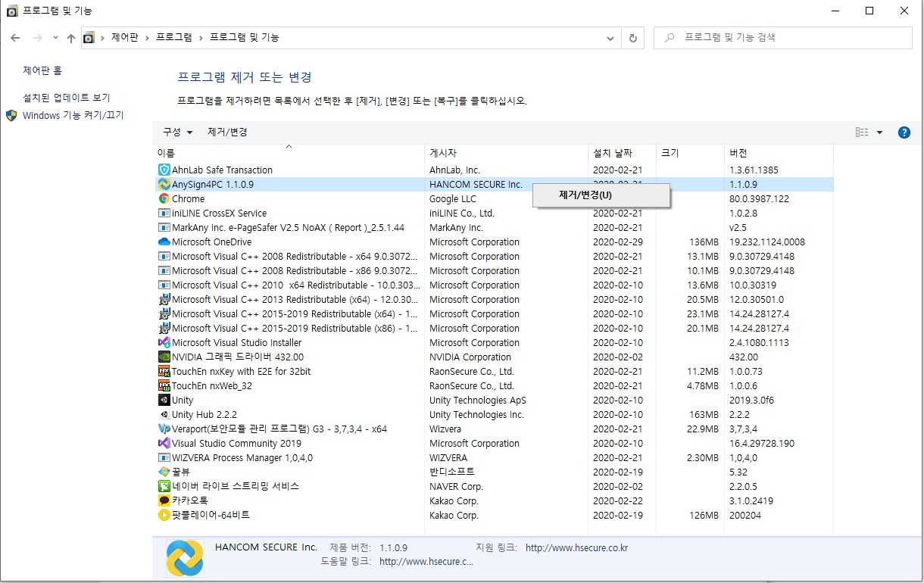Click the AhnLab Safe Transaction shield icon
The width and height of the screenshot is (924, 583).
[x=164, y=170]
